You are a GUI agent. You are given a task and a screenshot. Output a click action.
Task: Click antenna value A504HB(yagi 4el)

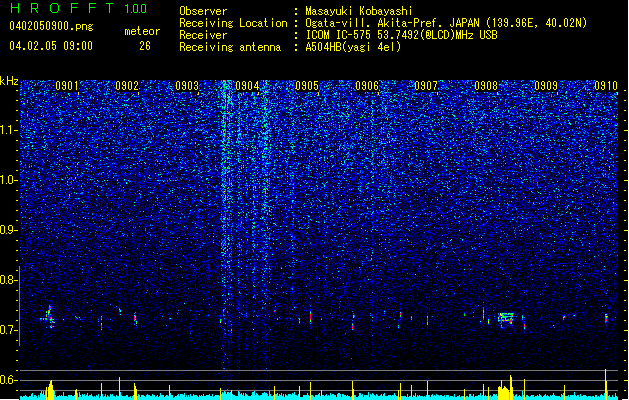coord(353,47)
